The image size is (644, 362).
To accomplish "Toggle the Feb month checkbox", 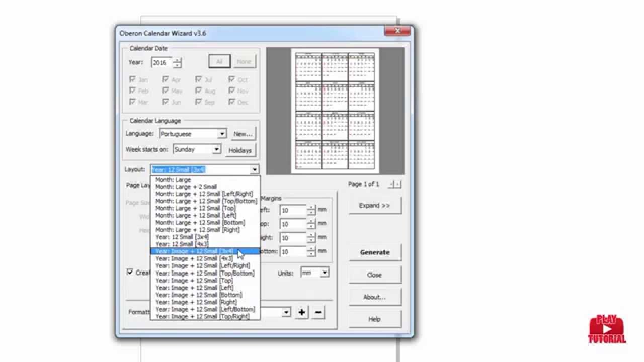I will pyautogui.click(x=132, y=90).
